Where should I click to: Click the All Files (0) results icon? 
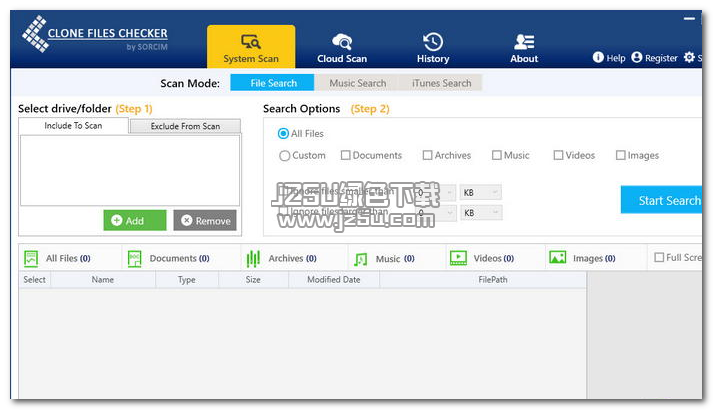31,258
